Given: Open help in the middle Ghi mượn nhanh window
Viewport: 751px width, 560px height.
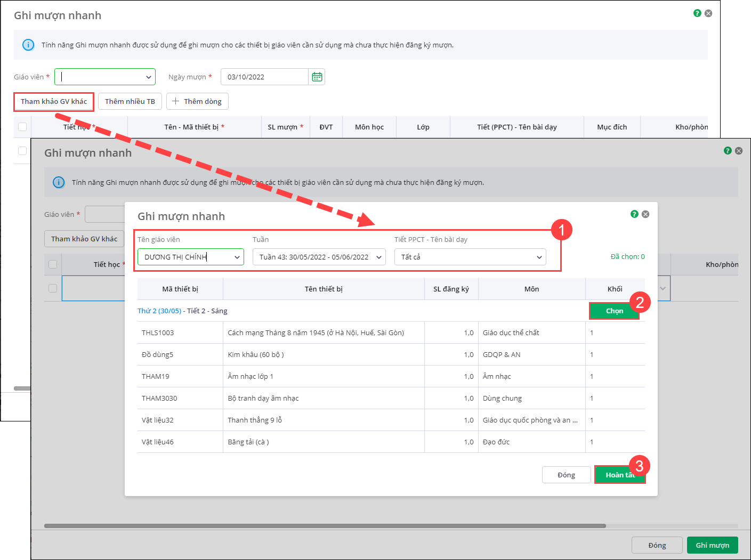Looking at the screenshot, I should pyautogui.click(x=728, y=151).
